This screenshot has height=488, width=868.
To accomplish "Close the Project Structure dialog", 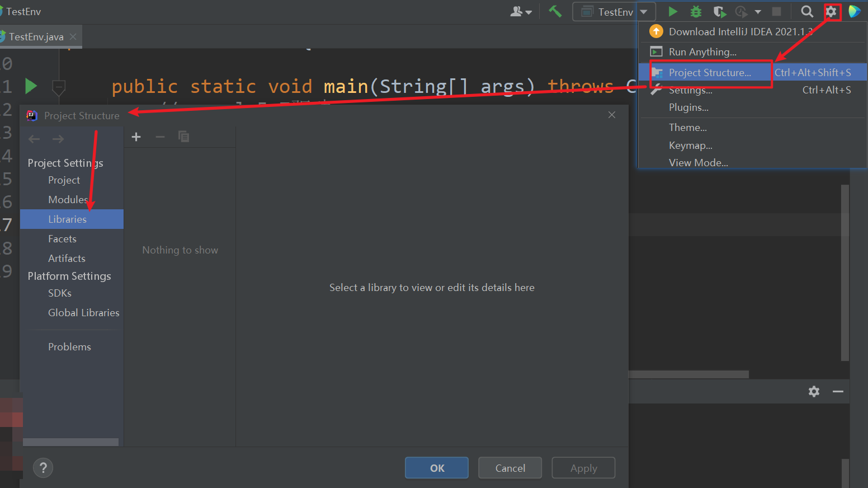I will tap(612, 115).
